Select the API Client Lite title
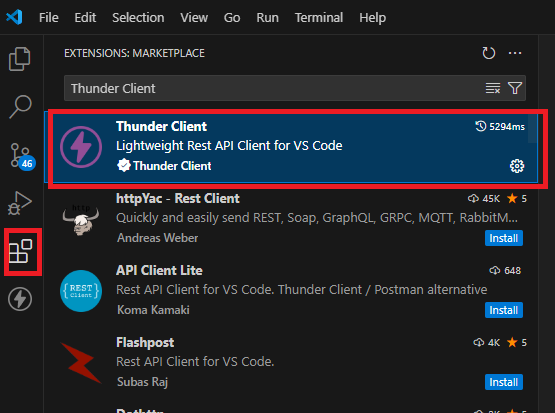The image size is (555, 413). pos(159,271)
